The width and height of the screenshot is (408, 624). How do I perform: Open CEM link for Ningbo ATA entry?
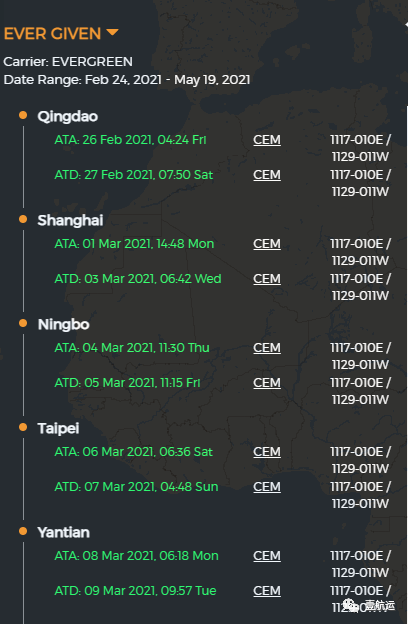tap(267, 348)
